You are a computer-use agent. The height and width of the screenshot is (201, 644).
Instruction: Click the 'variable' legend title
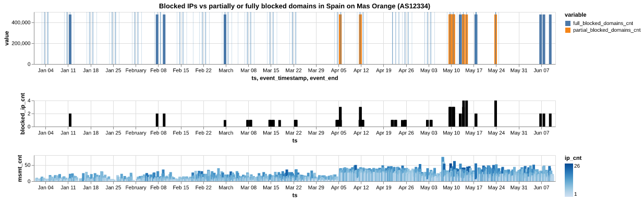click(576, 15)
